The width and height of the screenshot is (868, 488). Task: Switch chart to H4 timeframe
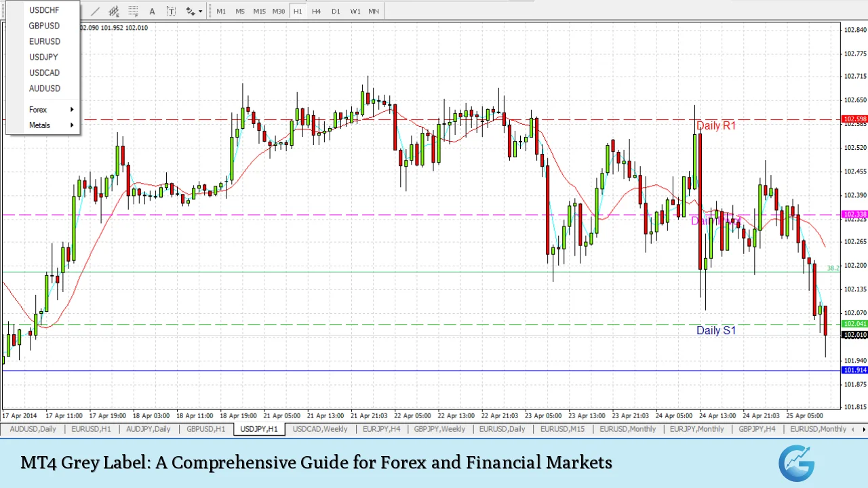click(317, 11)
